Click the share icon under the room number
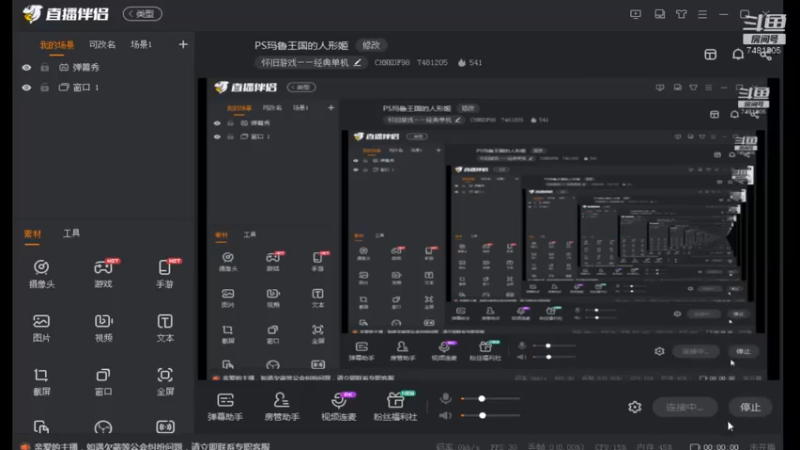The height and width of the screenshot is (450, 800). point(766,55)
